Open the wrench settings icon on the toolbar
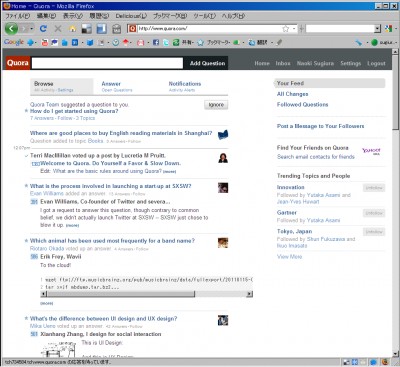 [x=359, y=42]
